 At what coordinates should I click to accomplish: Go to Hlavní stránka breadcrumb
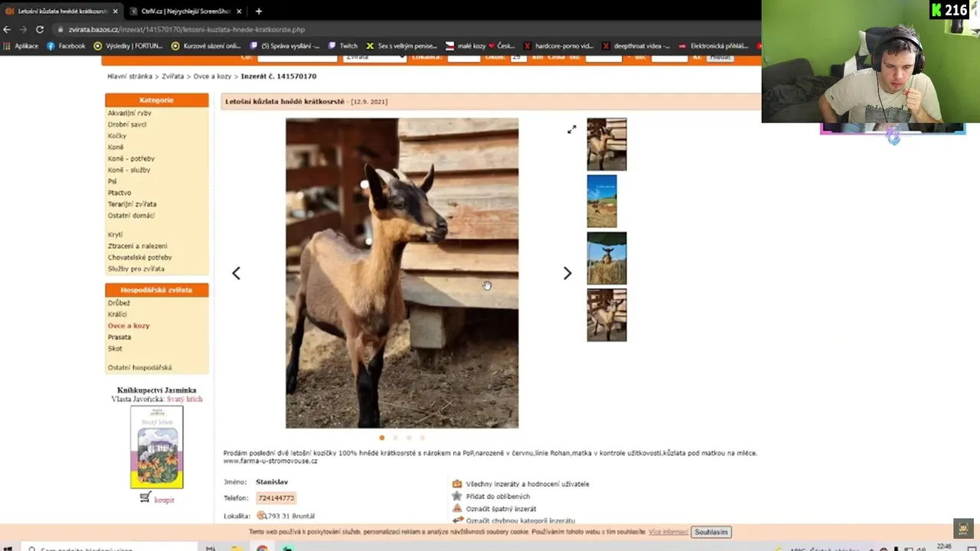[130, 77]
